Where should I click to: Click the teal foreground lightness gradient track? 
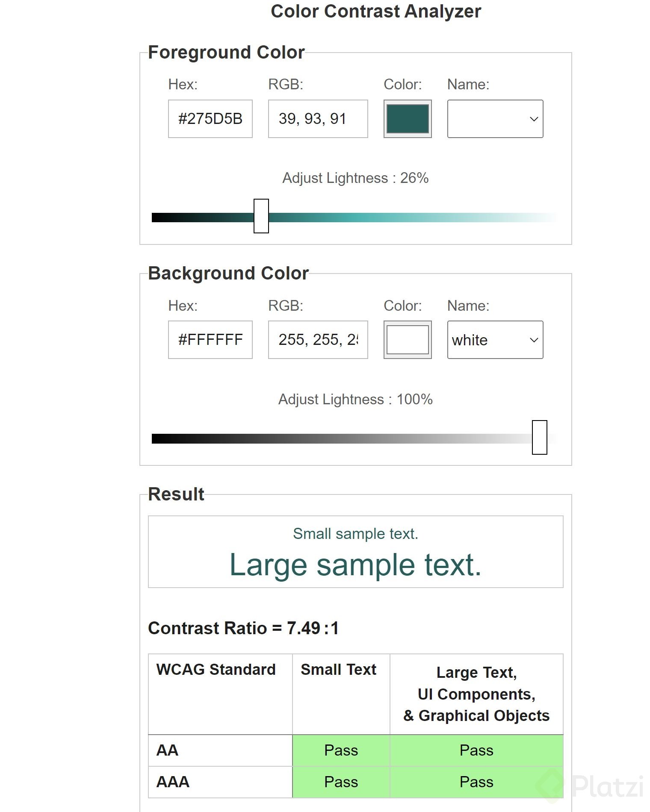385,218
